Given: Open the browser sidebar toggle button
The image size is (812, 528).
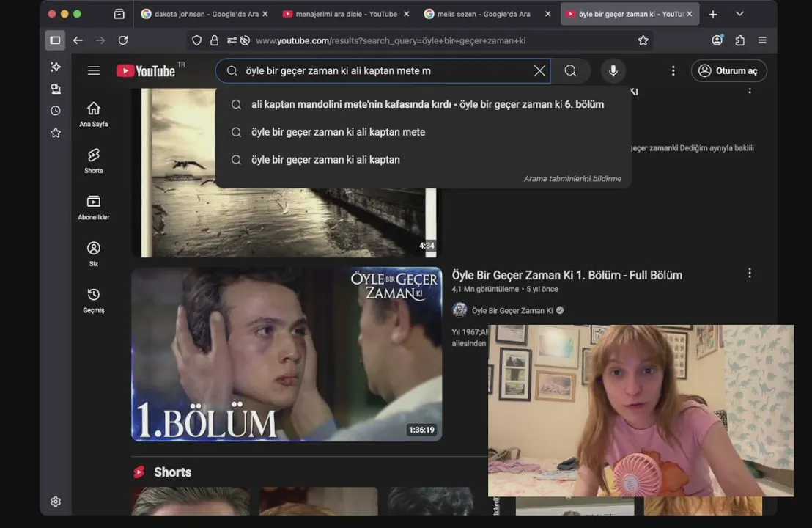Looking at the screenshot, I should coord(55,40).
